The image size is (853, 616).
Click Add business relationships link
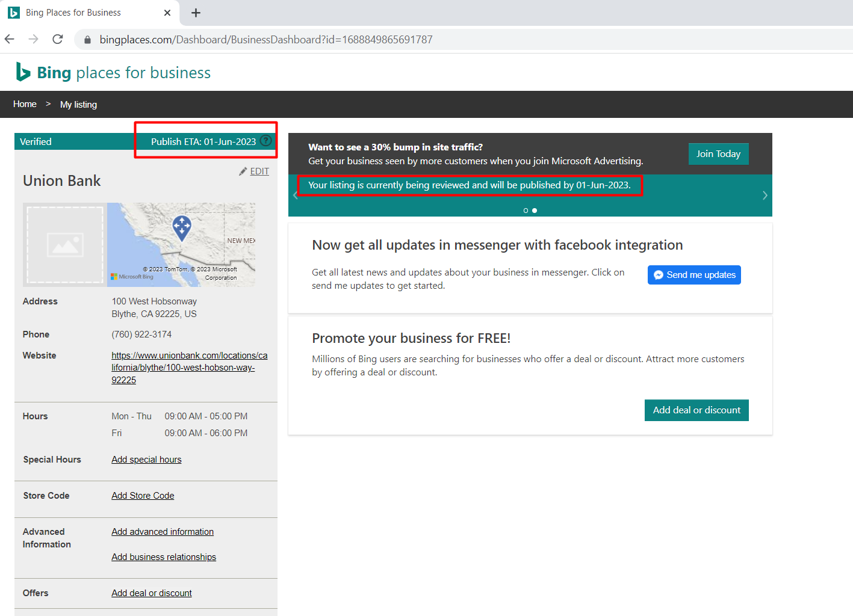(x=164, y=557)
